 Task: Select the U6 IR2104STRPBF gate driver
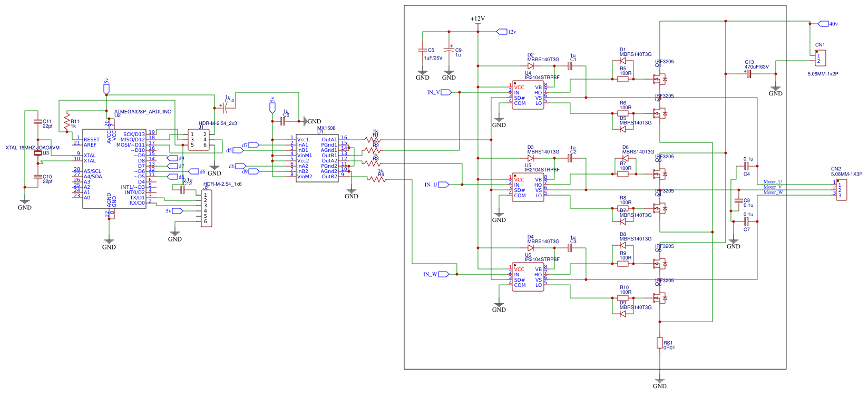click(528, 277)
